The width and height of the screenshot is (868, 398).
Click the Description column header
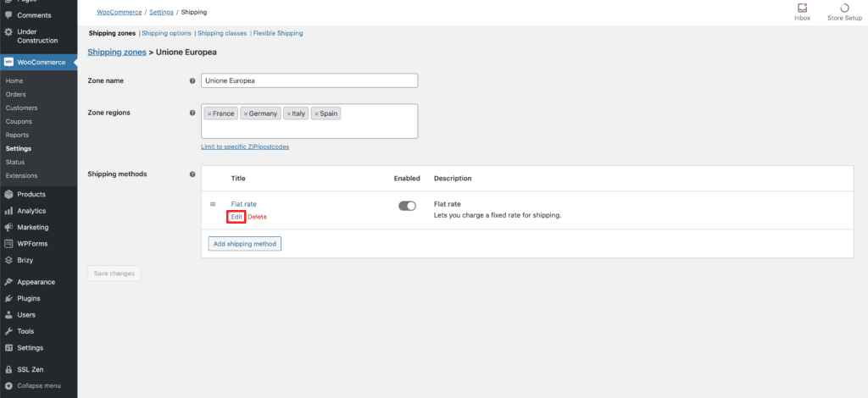453,179
